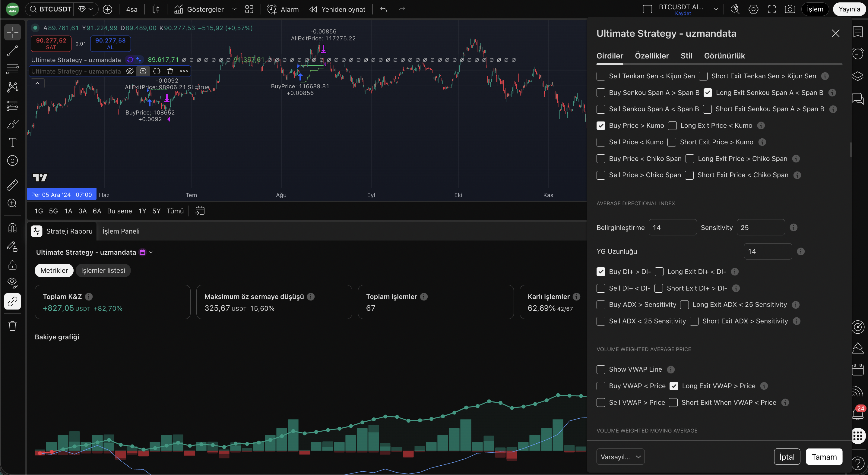The width and height of the screenshot is (868, 475).
Task: Take a chart snapshot with camera icon
Action: (x=790, y=9)
